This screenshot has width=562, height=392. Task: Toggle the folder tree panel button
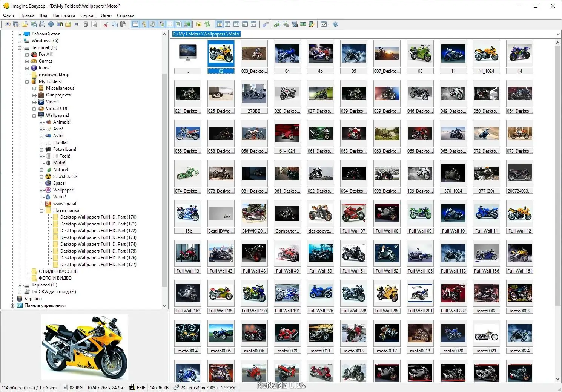click(144, 24)
